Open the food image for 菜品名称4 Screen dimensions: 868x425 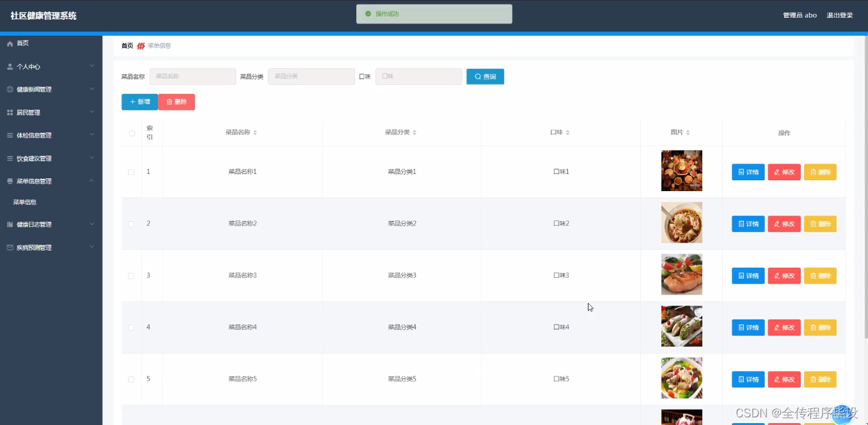tap(682, 326)
